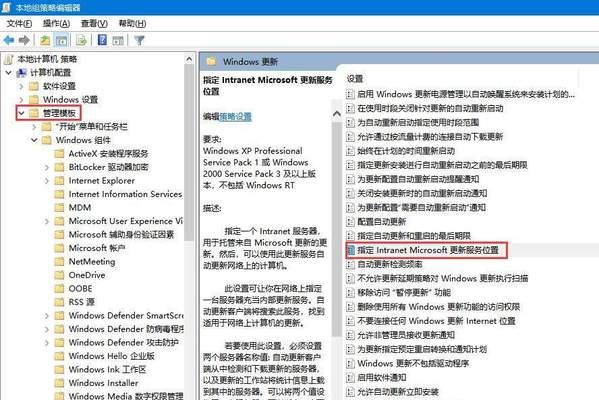The height and width of the screenshot is (400, 599).
Task: Select the MDM folder
Action: 79,207
